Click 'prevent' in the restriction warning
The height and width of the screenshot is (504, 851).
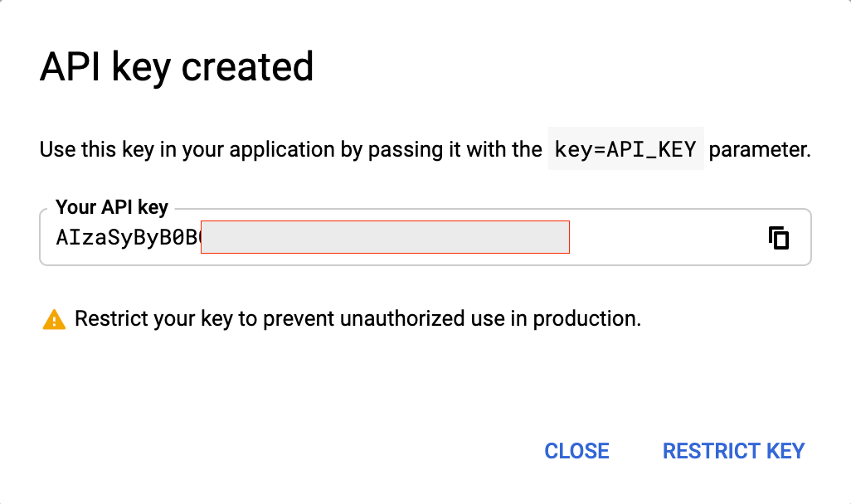tap(299, 319)
